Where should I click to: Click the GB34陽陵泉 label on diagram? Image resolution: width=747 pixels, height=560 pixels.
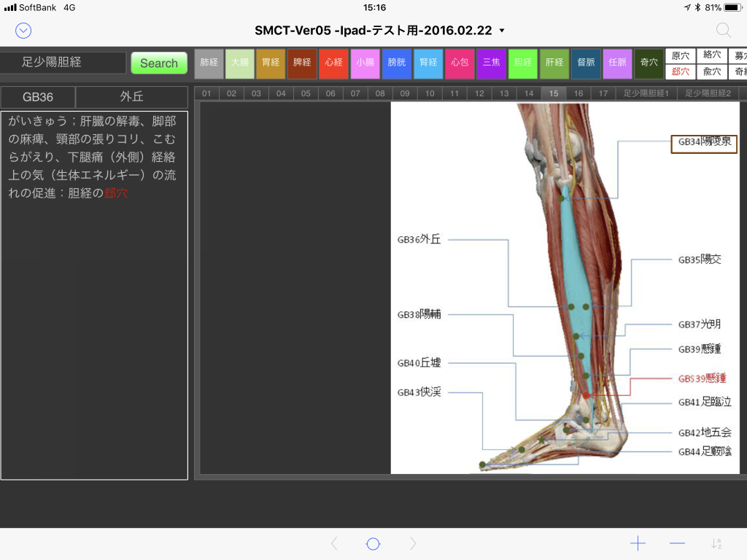[x=704, y=142]
